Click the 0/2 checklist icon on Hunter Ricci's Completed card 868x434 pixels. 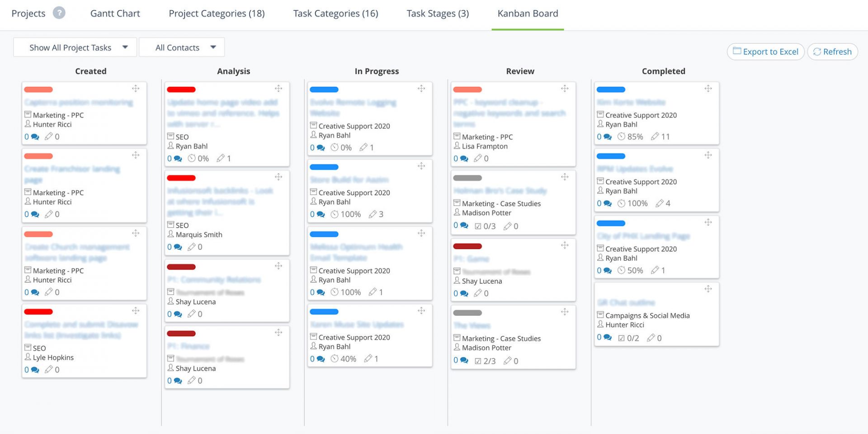tap(621, 338)
